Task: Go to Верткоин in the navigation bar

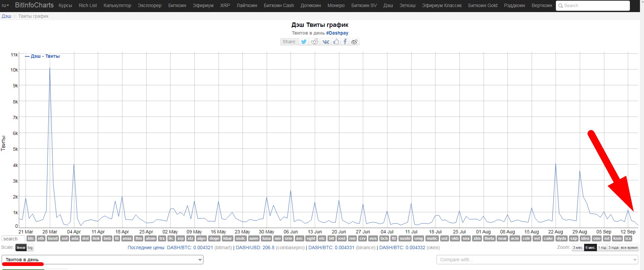Action: click(542, 5)
